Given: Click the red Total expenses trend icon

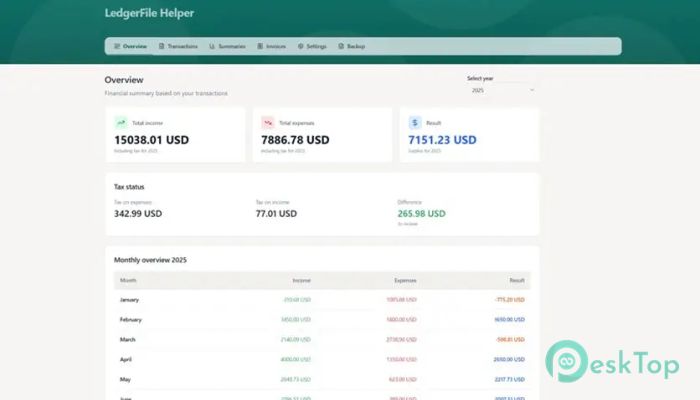Looking at the screenshot, I should click(268, 122).
